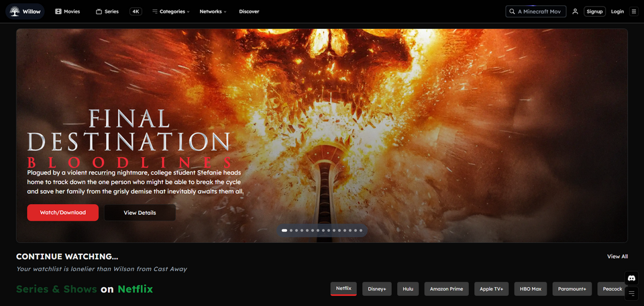This screenshot has height=306, width=644.
Task: Open the Willow tree logo home link
Action: (25, 11)
